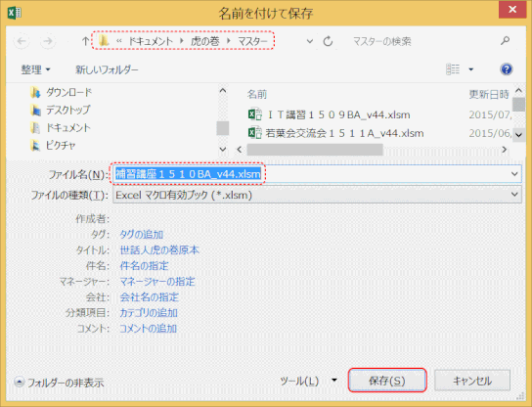The height and width of the screenshot is (407, 532).
Task: Change the file list view layout
Action: pyautogui.click(x=453, y=69)
